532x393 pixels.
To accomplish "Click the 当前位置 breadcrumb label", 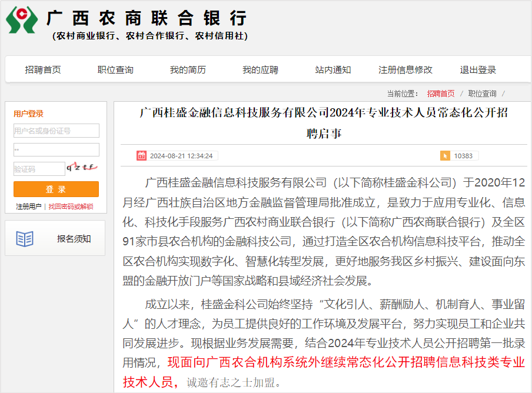I will [403, 94].
